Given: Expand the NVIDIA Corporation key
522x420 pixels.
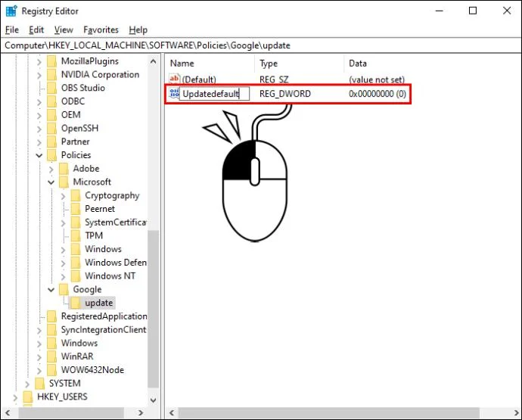Looking at the screenshot, I should coord(39,75).
